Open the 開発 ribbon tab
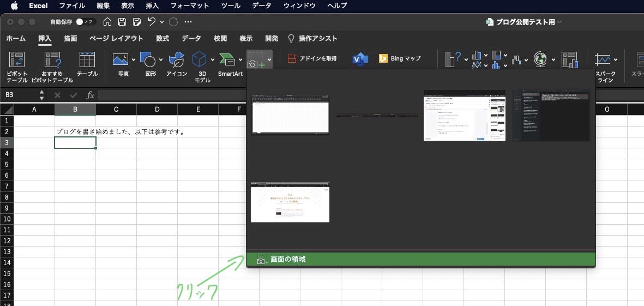 272,39
